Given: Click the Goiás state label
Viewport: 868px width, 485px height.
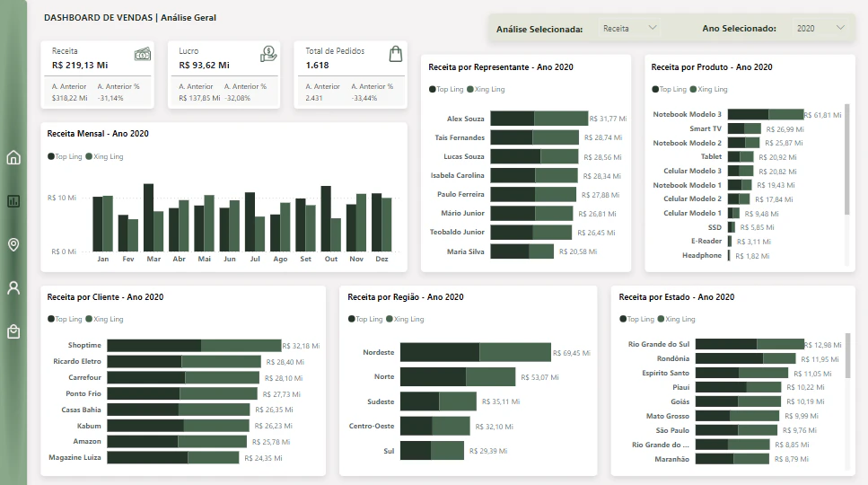Looking at the screenshot, I should pyautogui.click(x=680, y=401).
